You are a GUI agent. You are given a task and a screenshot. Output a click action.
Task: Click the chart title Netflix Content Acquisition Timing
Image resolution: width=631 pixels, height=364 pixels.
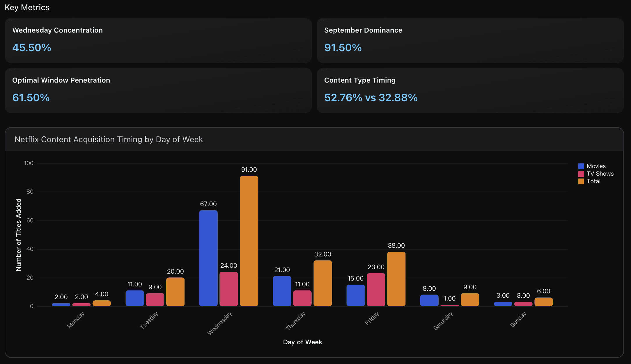coord(108,140)
